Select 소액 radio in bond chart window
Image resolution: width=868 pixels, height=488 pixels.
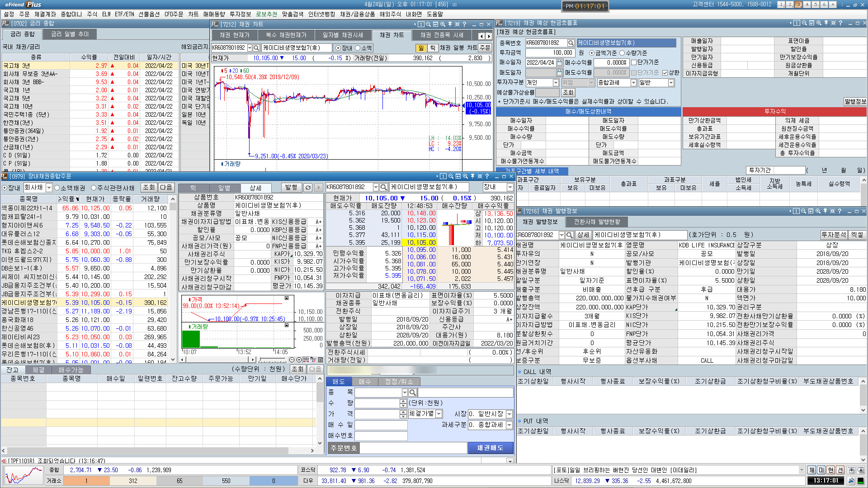(x=357, y=48)
